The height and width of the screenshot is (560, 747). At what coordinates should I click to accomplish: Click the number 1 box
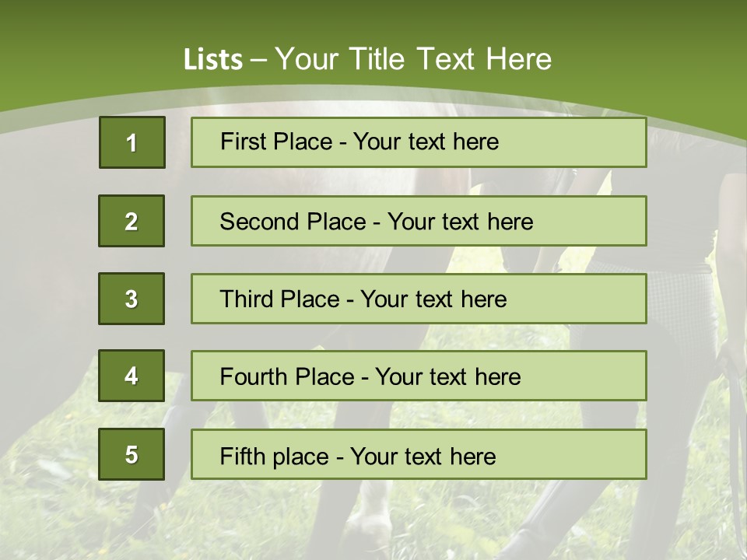tap(132, 142)
